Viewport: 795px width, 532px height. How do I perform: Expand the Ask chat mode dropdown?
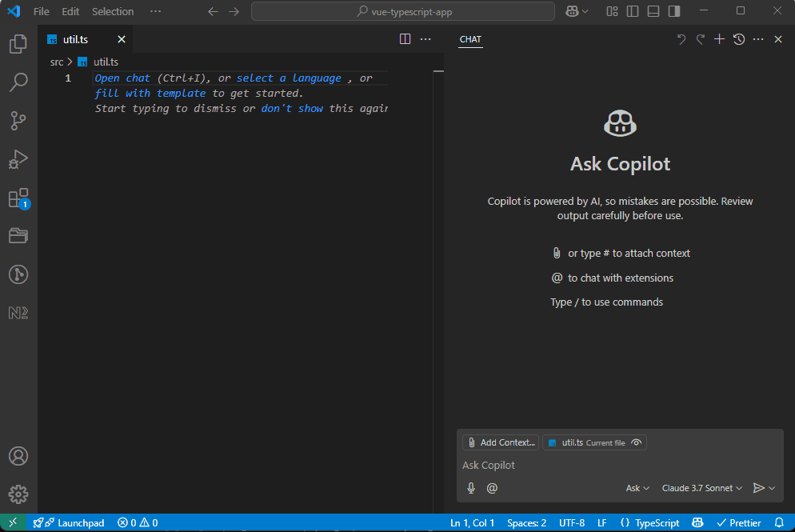637,488
